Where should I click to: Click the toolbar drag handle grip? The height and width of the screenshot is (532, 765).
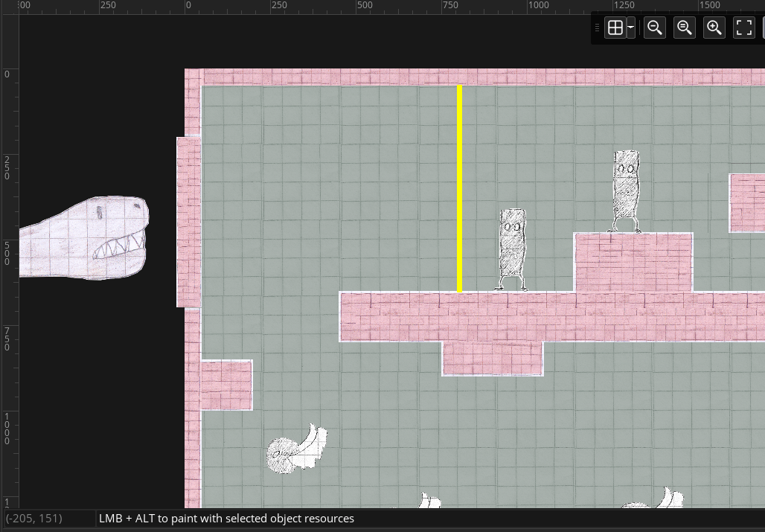click(597, 28)
